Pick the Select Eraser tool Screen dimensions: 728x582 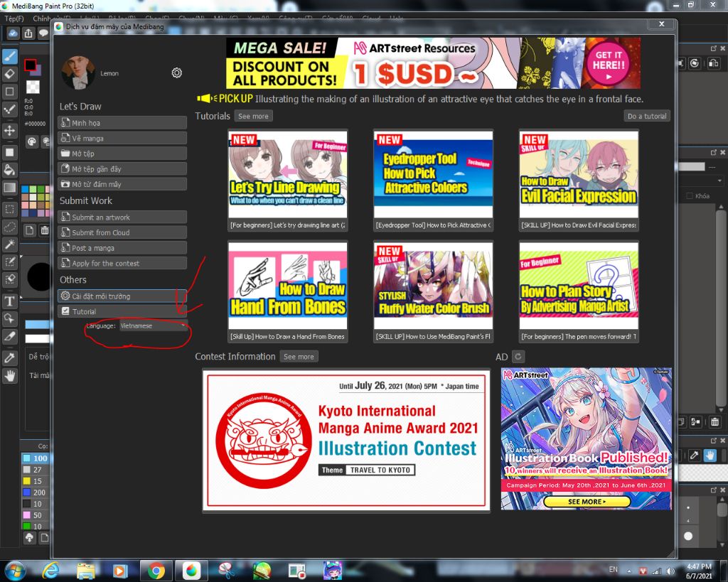[10, 279]
